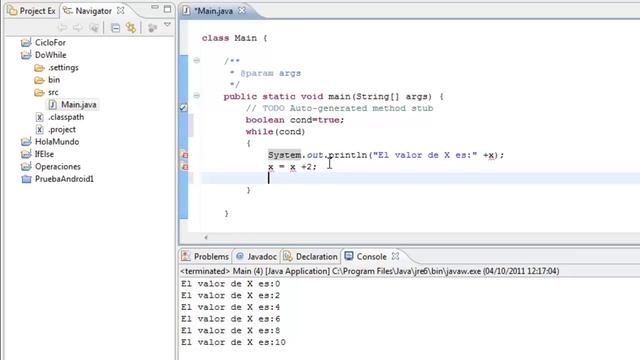The height and width of the screenshot is (360, 640).
Task: Click the Forward navigation arrow in Navigator
Action: 78,27
